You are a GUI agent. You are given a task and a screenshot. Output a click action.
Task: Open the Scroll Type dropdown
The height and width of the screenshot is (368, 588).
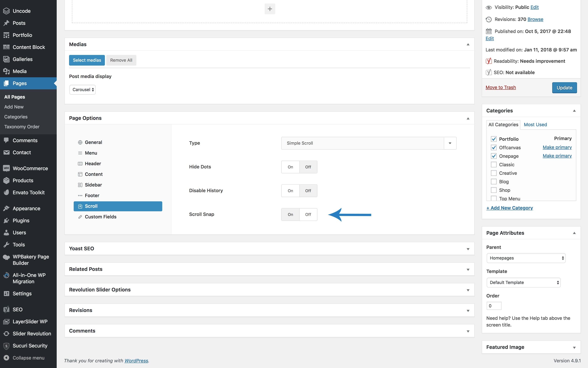pyautogui.click(x=450, y=143)
